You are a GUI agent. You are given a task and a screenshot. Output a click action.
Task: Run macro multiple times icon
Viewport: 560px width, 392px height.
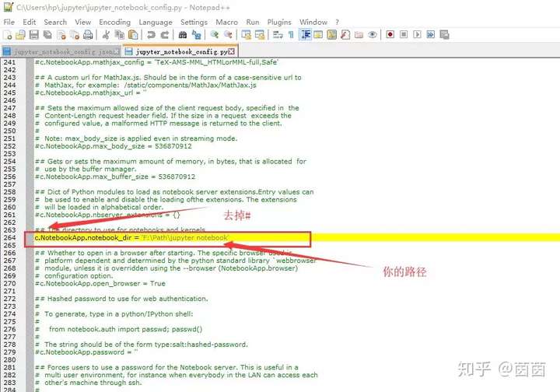pyautogui.click(x=431, y=35)
